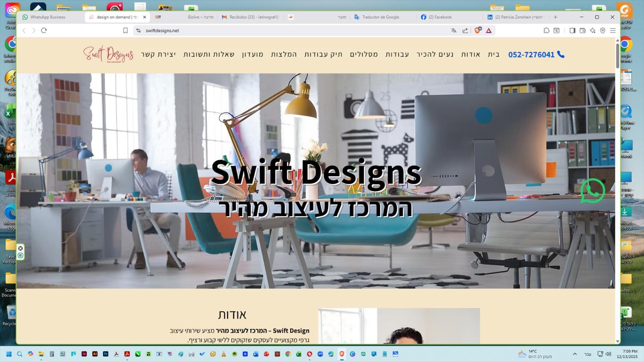The image size is (644, 362).
Task: Open the browser hamburger menu
Action: pyautogui.click(x=613, y=30)
